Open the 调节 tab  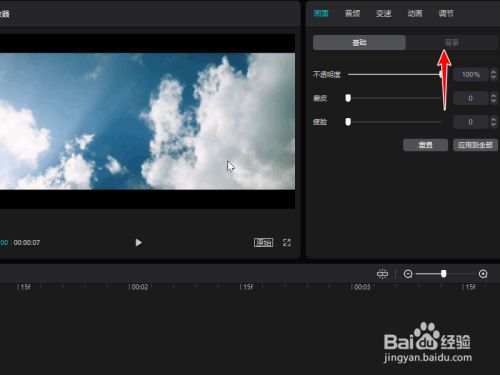click(446, 13)
